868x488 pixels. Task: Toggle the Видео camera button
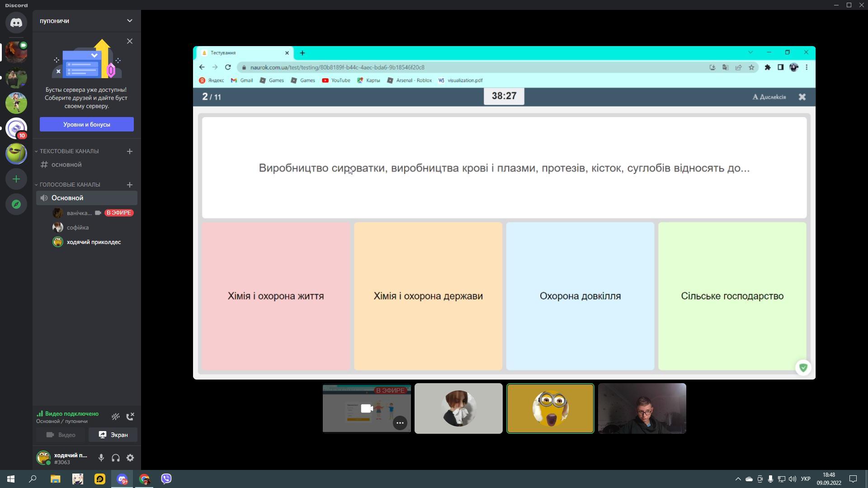point(61,435)
